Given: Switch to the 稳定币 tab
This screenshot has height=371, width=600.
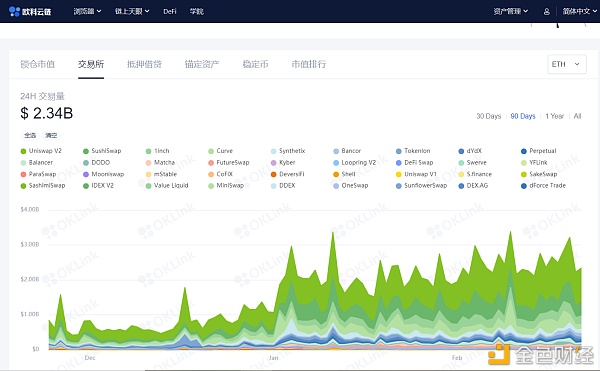Looking at the screenshot, I should [255, 64].
